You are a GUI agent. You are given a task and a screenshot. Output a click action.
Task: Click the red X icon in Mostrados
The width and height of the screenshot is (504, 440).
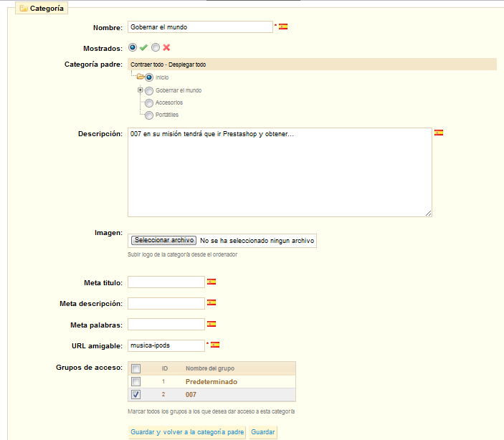[x=166, y=47]
